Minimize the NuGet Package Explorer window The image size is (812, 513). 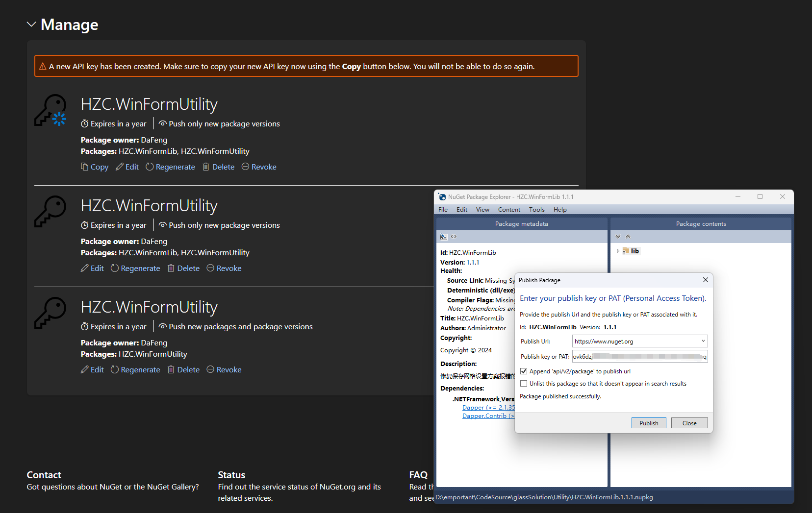point(737,196)
